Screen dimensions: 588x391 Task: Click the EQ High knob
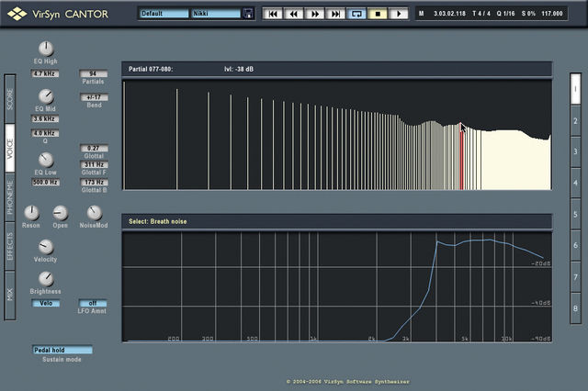click(x=46, y=49)
